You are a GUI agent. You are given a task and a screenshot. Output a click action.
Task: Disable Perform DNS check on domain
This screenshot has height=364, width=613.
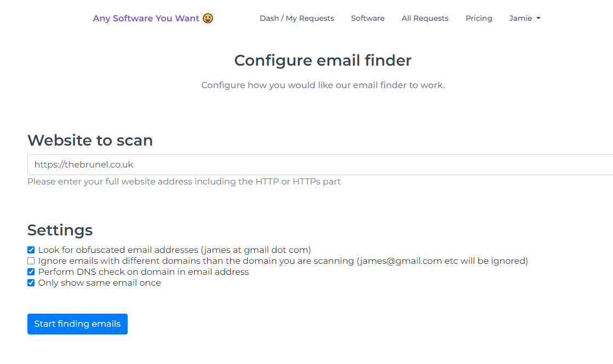[31, 272]
